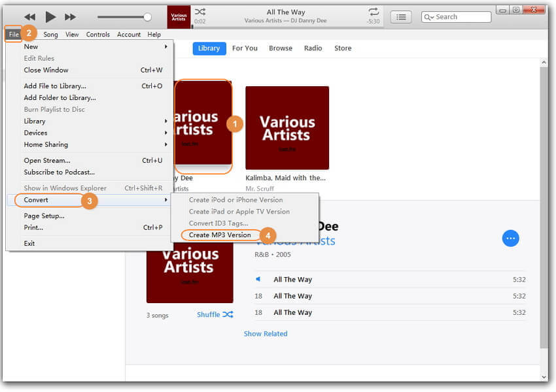
Task: Click the -5:30 remaining time display
Action: click(x=374, y=22)
